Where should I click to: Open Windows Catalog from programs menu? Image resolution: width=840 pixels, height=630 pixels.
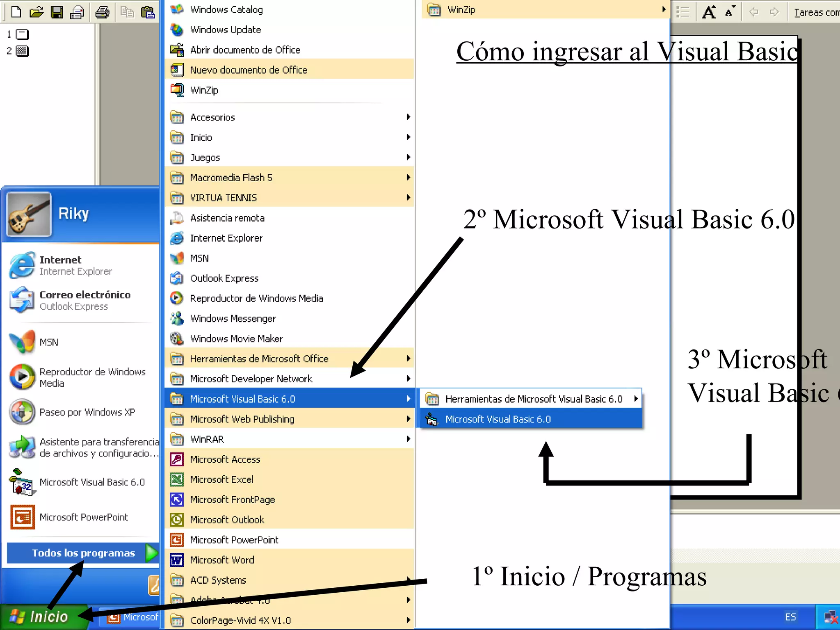[x=290, y=9]
